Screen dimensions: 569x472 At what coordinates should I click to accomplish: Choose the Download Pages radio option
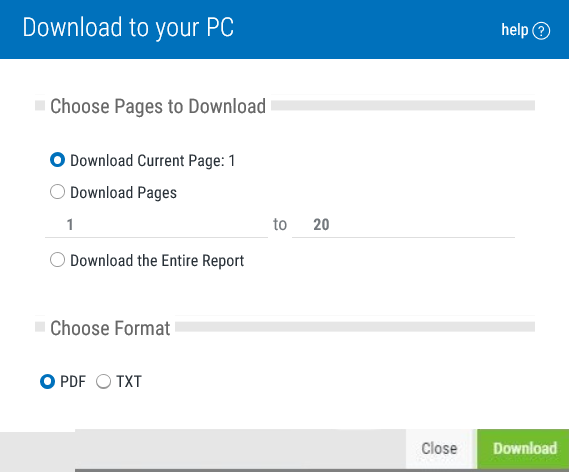[x=57, y=192]
